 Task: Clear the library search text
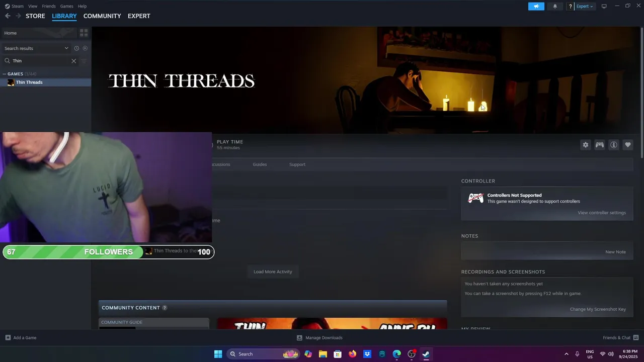coord(73,61)
